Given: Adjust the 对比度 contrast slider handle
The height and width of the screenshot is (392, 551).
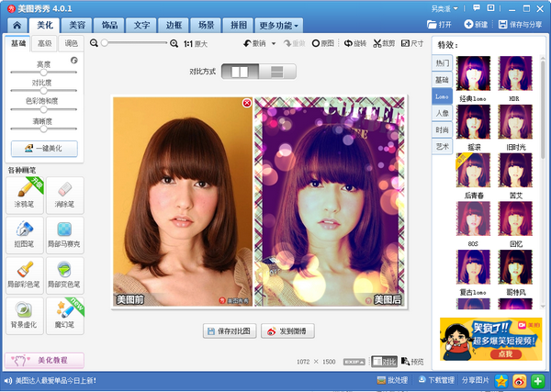Looking at the screenshot, I should (43, 91).
